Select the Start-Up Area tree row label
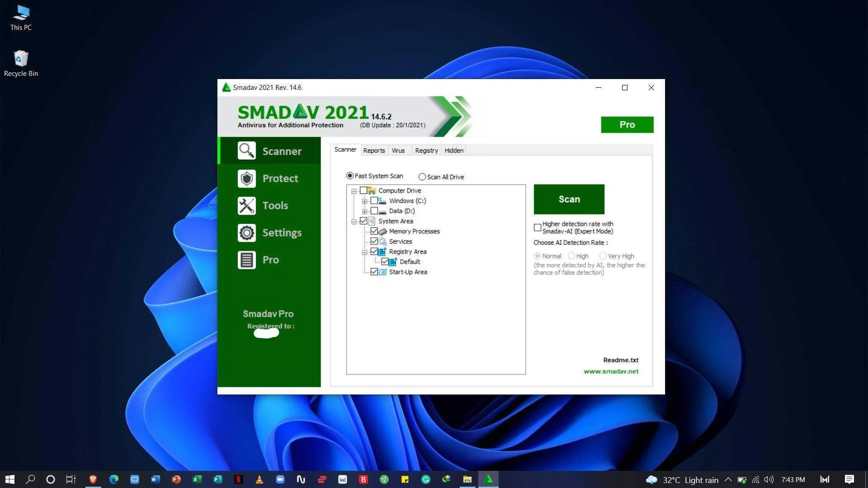Image resolution: width=868 pixels, height=488 pixels. 408,272
